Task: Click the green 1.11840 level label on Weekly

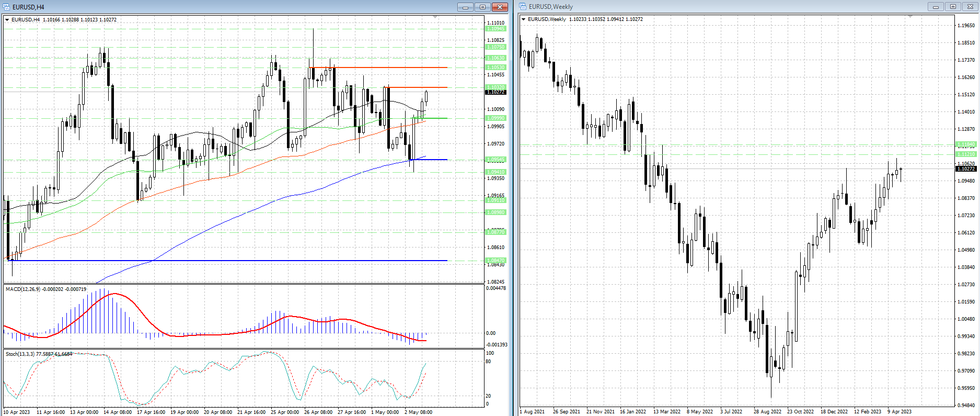Action: (965, 144)
